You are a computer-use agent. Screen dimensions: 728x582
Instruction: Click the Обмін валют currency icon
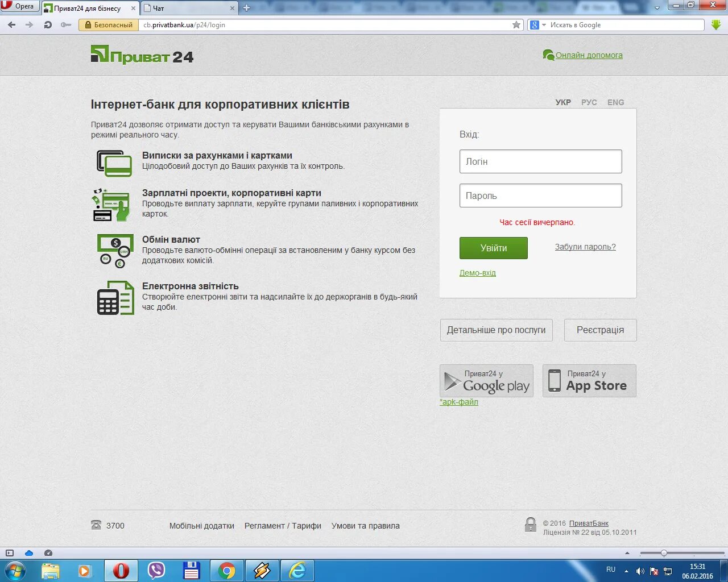[x=115, y=251]
